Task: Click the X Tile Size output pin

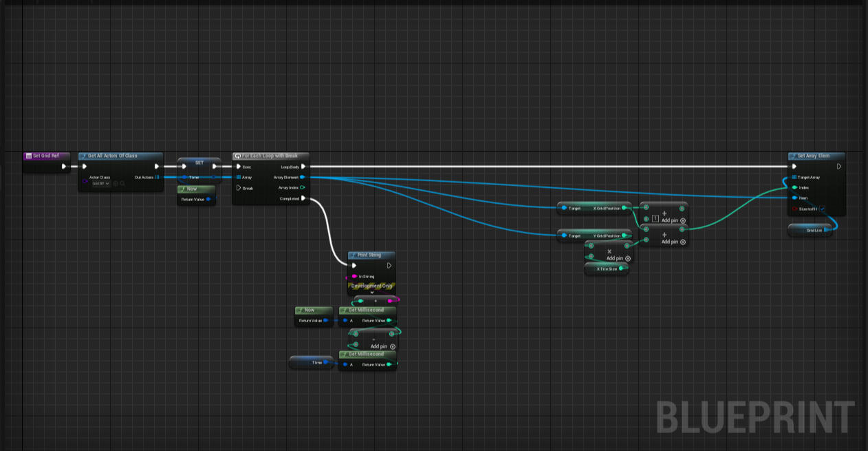Action: 620,269
